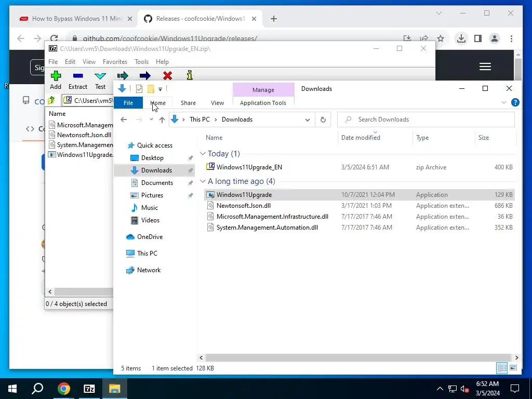Open the View ribbon tab in Explorer
This screenshot has width=532, height=399.
[x=217, y=103]
